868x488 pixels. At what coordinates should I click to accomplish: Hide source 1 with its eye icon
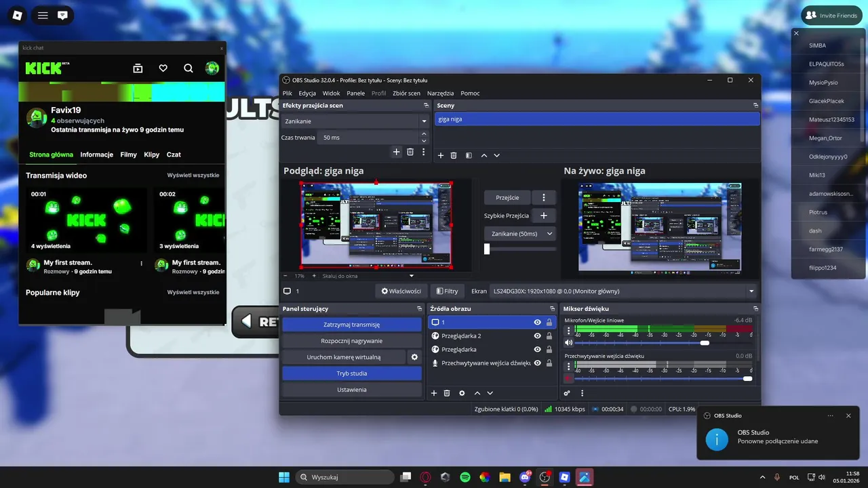click(x=537, y=323)
